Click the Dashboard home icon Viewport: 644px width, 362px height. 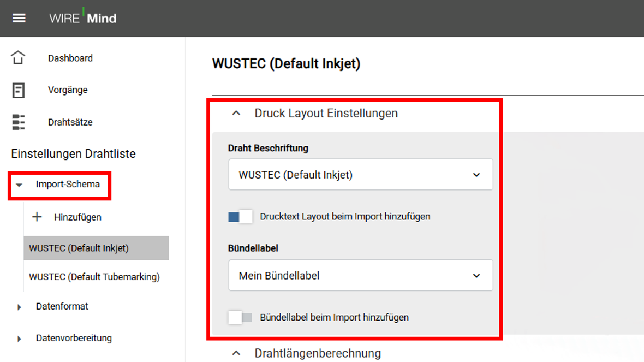coord(18,57)
